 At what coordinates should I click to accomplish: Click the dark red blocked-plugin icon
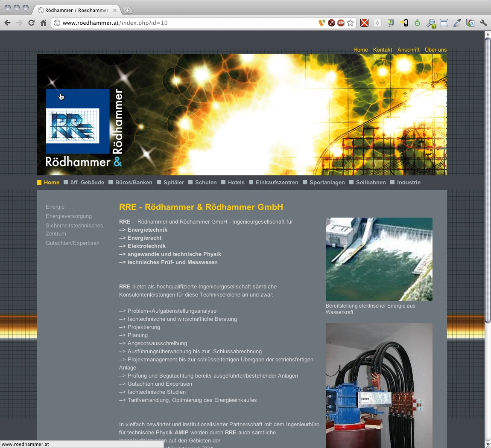coord(331,23)
